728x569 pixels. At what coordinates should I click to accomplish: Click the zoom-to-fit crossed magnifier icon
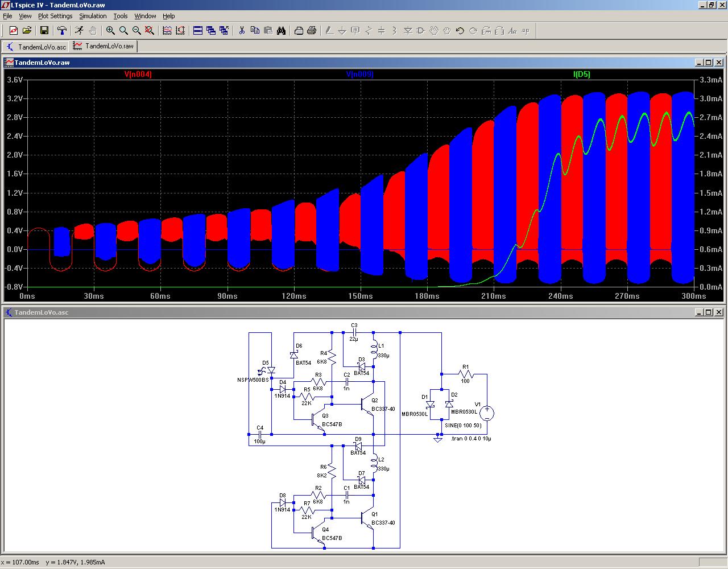click(x=150, y=31)
